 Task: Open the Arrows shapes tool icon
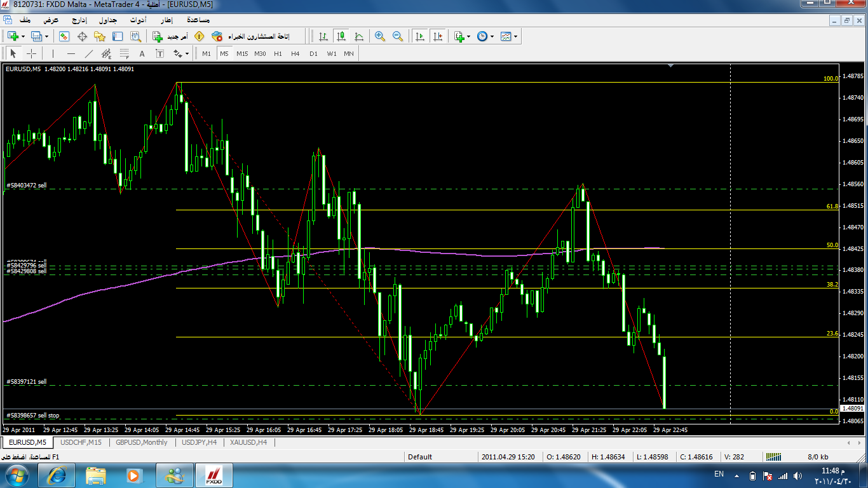(x=177, y=54)
